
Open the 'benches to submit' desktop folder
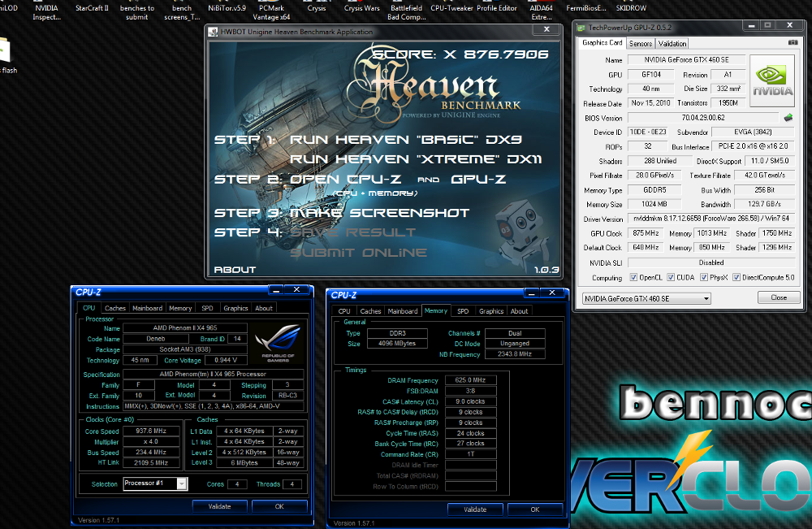136,12
